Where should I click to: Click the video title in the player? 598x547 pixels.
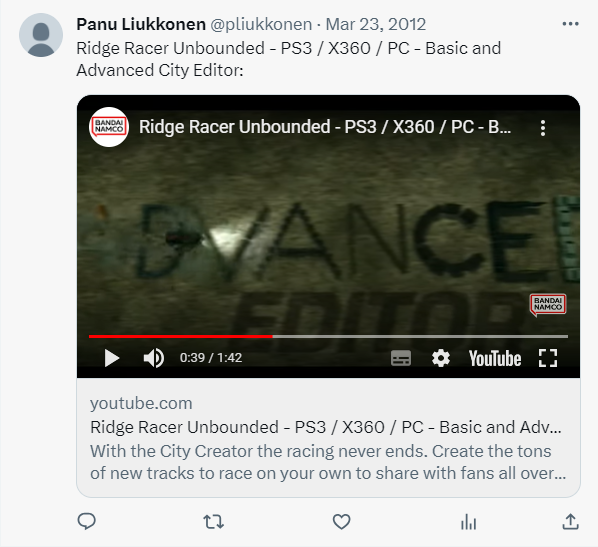325,127
